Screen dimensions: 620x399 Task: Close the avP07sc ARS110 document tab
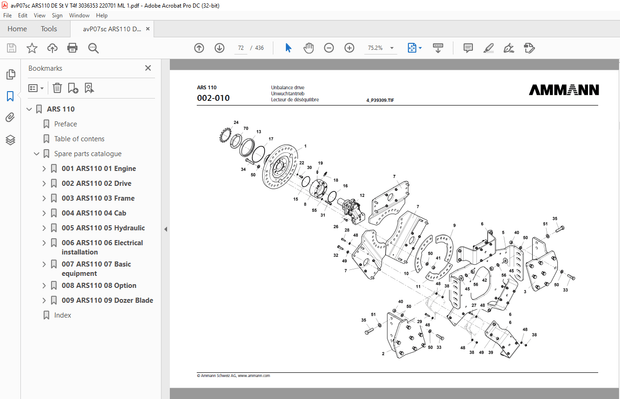(148, 29)
